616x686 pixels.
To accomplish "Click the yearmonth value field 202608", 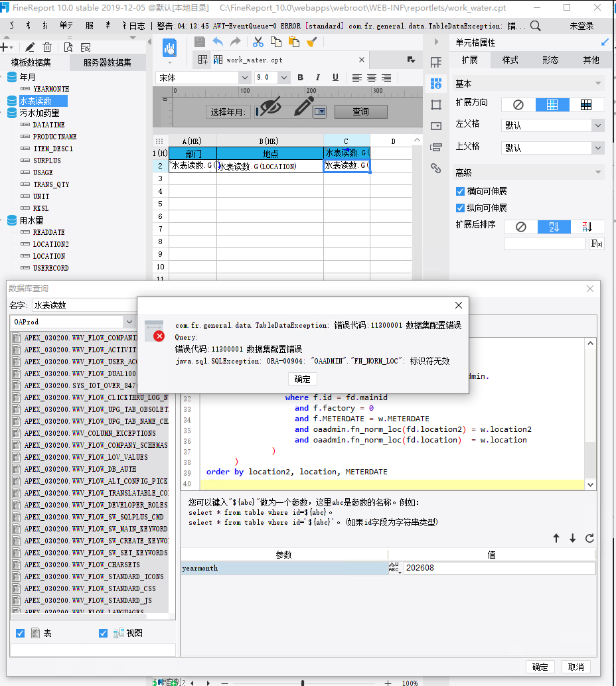I will (499, 568).
